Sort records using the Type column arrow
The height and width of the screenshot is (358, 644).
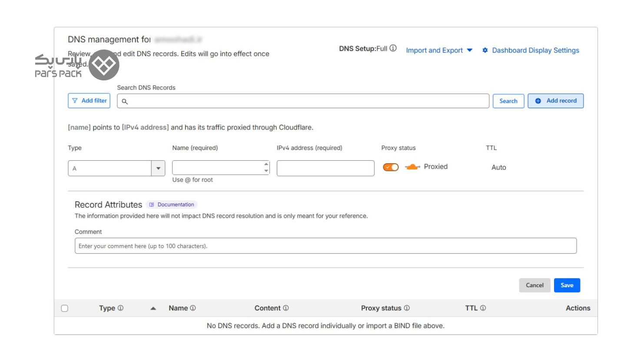[x=153, y=308]
